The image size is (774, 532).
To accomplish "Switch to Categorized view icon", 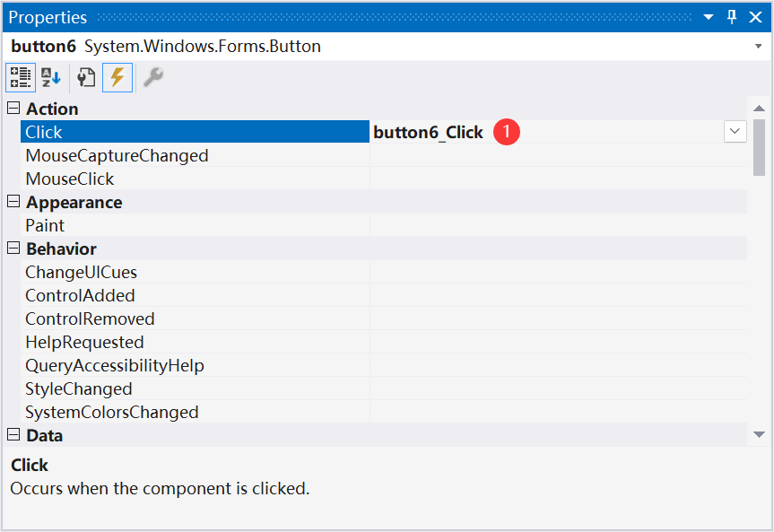I will [21, 77].
